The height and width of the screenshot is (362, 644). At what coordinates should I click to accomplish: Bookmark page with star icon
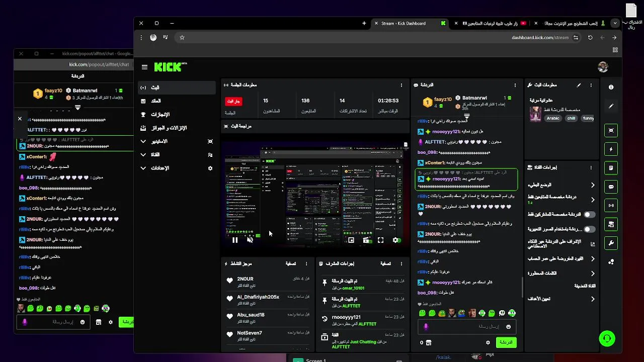coord(182,38)
